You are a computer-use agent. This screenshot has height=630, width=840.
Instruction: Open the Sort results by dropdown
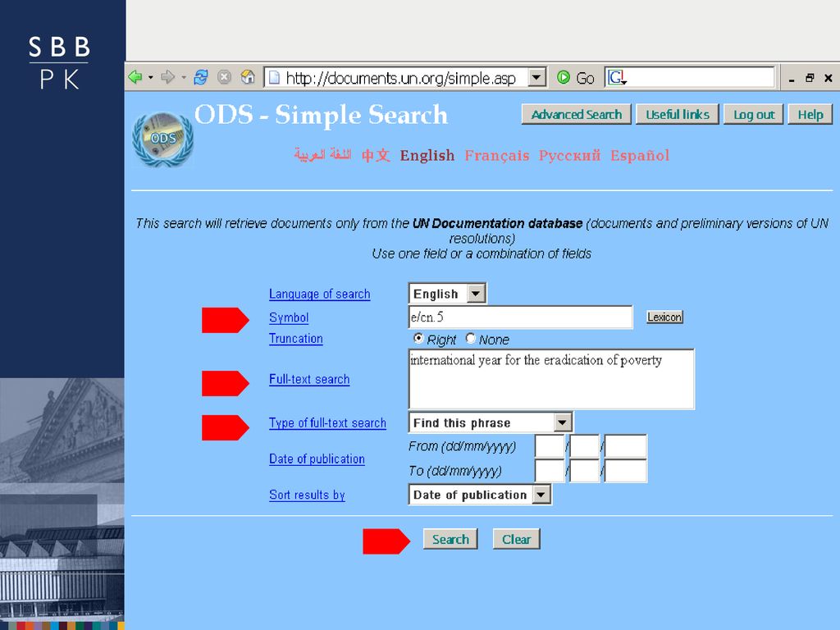(x=541, y=495)
